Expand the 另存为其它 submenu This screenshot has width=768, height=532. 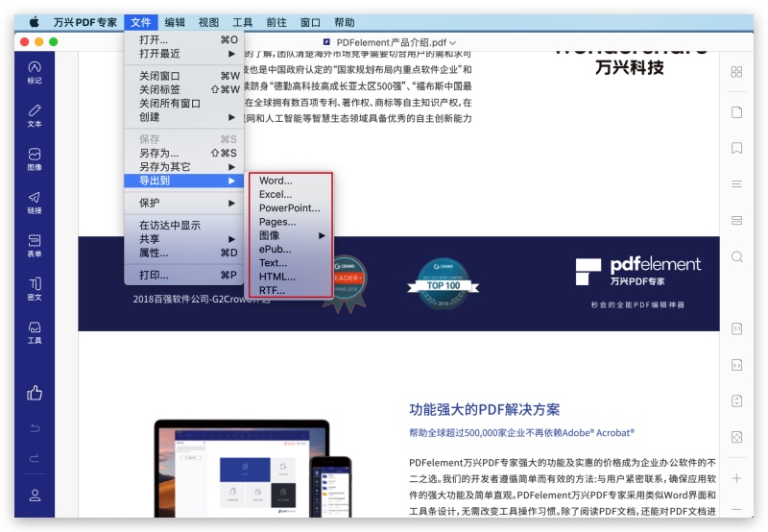[184, 166]
